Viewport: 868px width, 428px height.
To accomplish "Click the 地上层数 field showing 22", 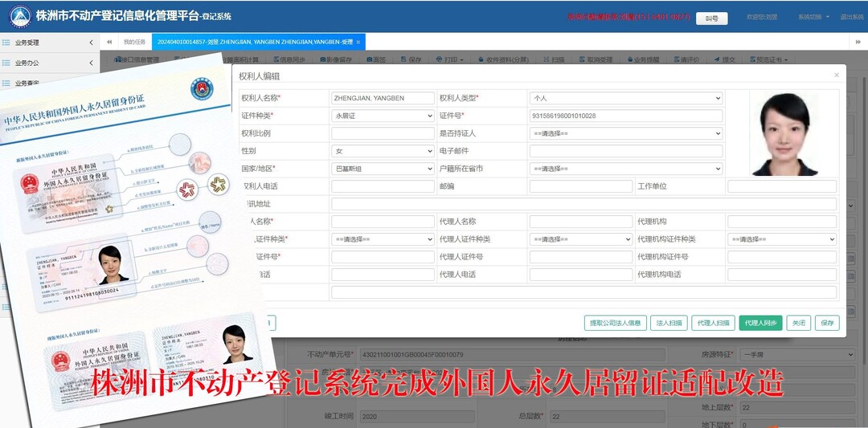I will coord(797,408).
